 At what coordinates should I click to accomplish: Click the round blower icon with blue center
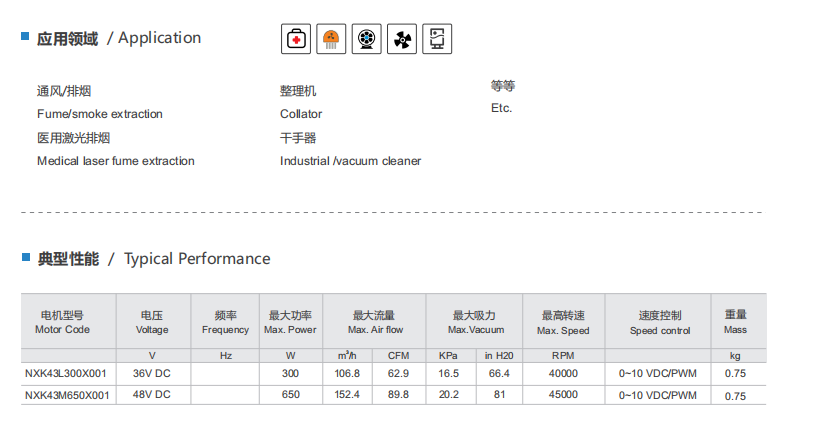click(x=367, y=39)
